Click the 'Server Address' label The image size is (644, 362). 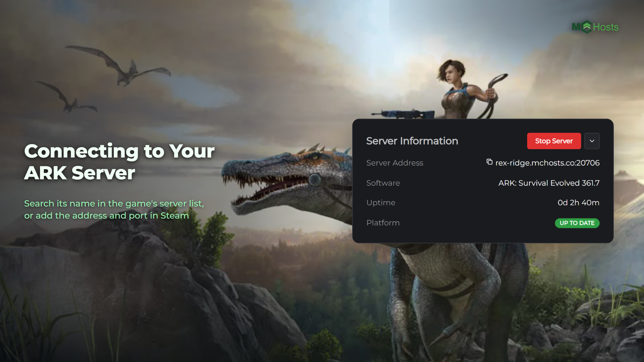pyautogui.click(x=395, y=163)
